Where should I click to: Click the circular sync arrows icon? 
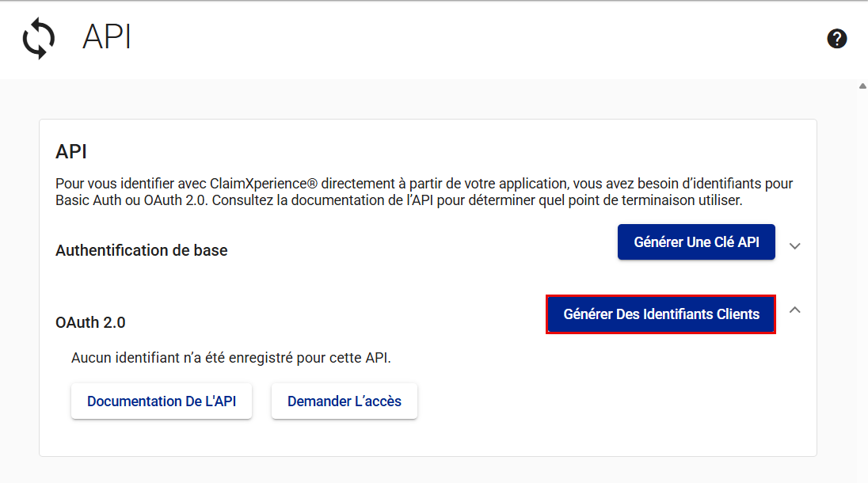[39, 39]
